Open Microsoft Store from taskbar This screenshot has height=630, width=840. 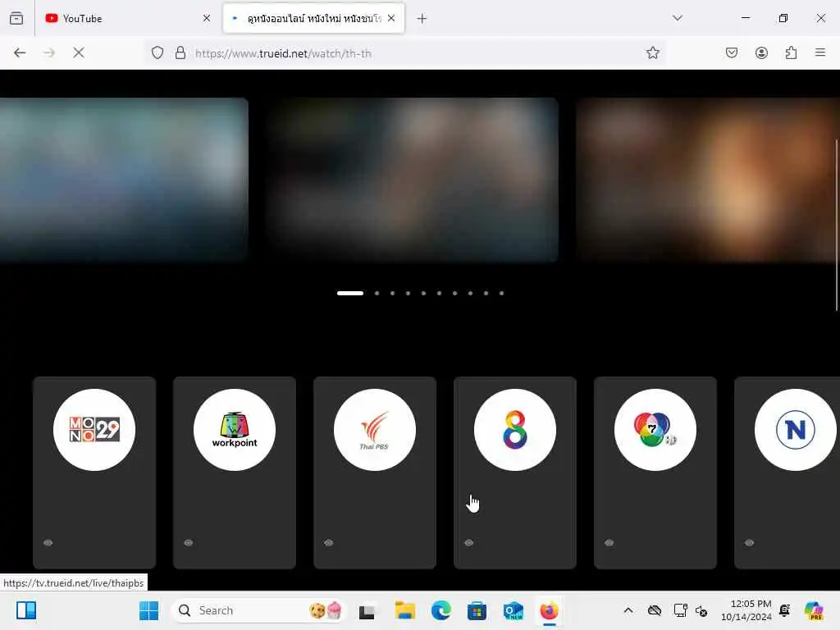coord(477,610)
